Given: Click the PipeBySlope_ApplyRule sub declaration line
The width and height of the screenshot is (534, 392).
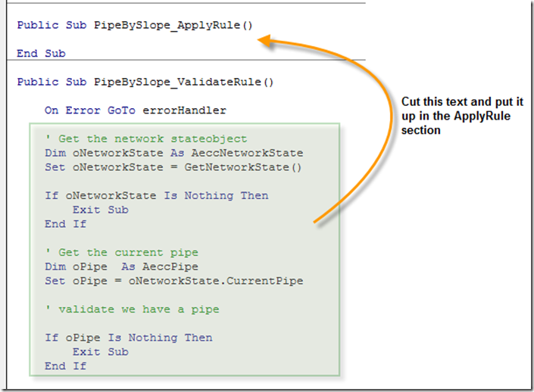Looking at the screenshot, I should click(x=134, y=25).
